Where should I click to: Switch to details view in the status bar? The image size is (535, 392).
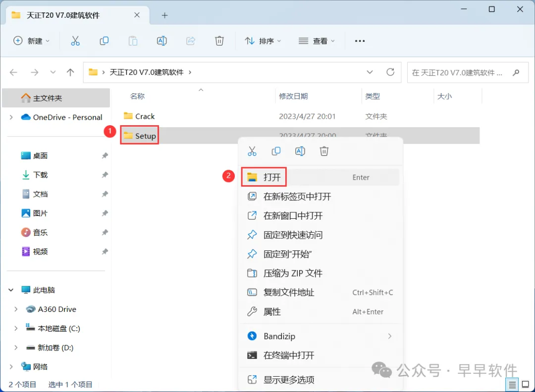[512, 385]
